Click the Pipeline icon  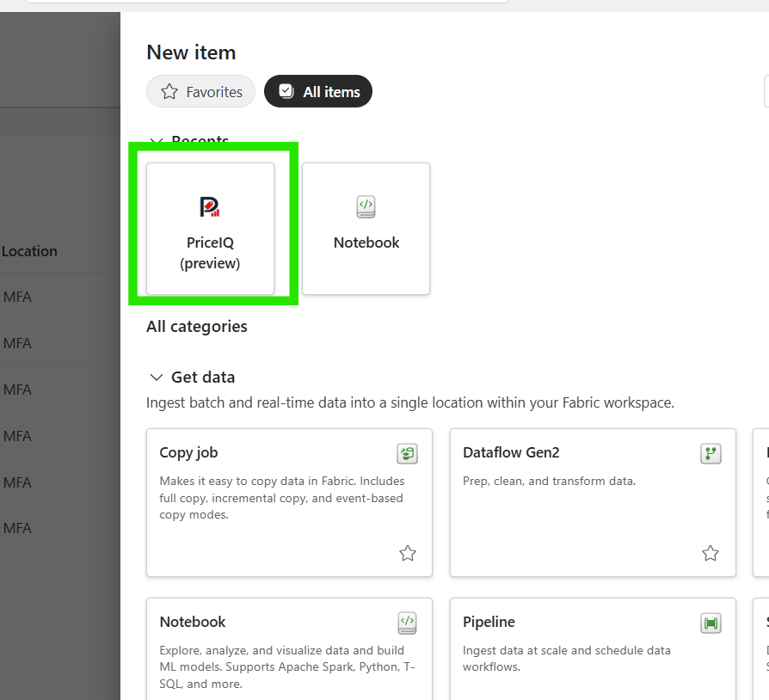pyautogui.click(x=711, y=623)
